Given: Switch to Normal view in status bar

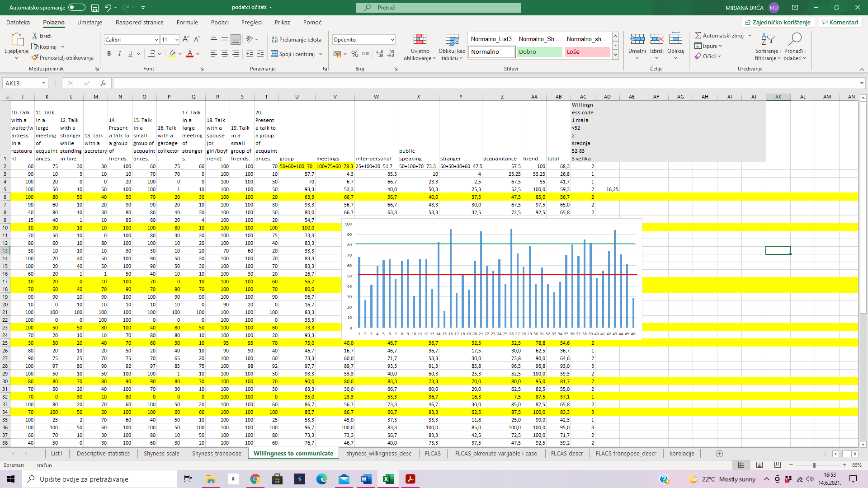Looking at the screenshot, I should pos(741,465).
